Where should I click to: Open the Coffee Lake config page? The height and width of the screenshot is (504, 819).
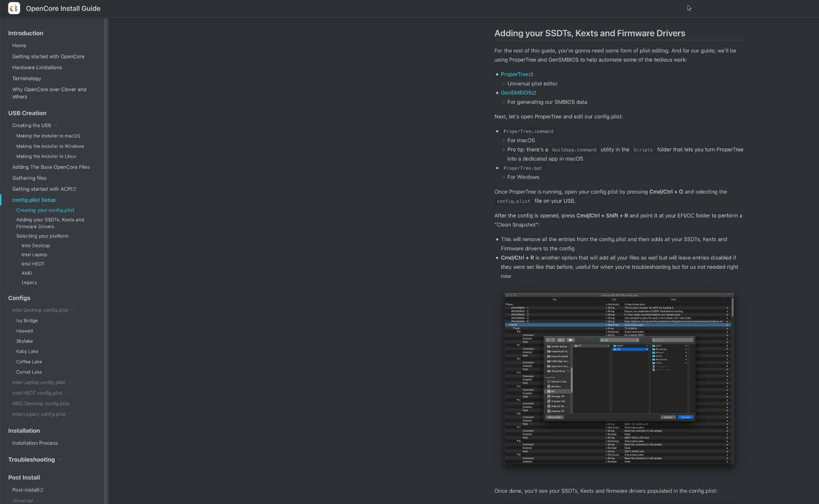coord(29,362)
